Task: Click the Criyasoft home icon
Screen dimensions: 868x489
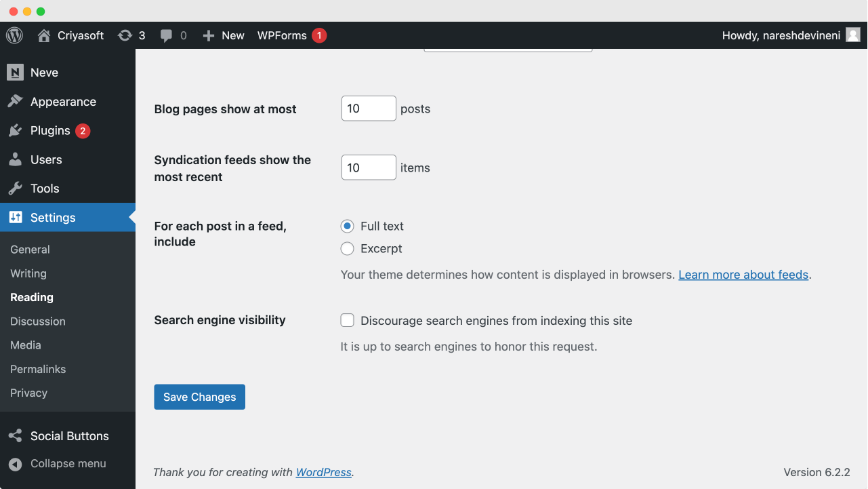Action: [44, 35]
